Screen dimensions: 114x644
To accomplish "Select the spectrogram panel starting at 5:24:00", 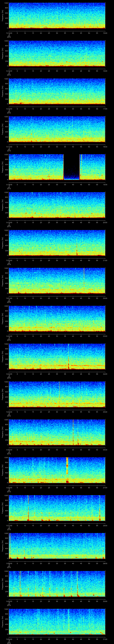I will click(x=57, y=394).
